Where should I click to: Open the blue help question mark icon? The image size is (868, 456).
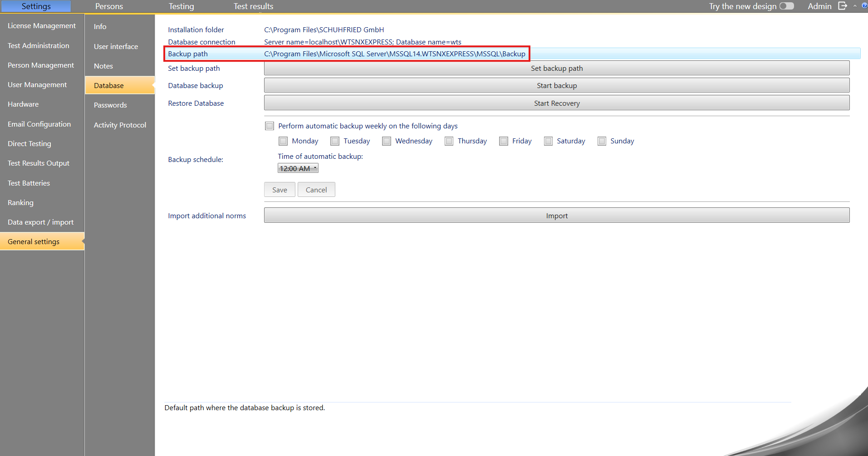pos(864,6)
